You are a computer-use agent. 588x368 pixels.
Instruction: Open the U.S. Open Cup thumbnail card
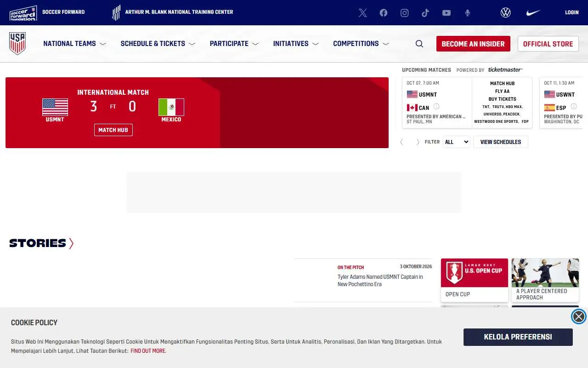pos(475,280)
